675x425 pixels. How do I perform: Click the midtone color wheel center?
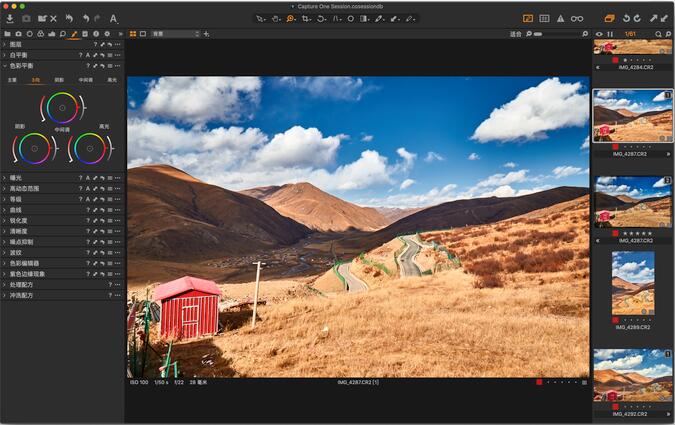click(x=62, y=108)
